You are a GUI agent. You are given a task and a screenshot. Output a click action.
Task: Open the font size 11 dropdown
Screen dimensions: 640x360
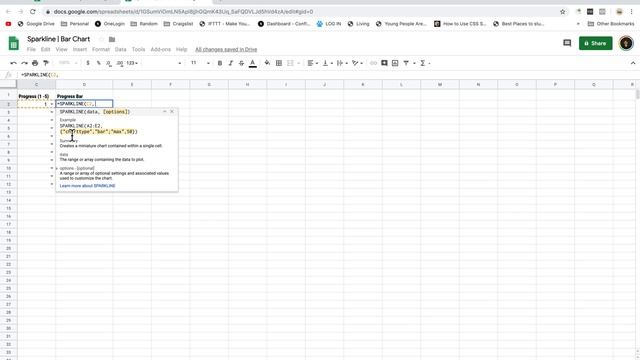(x=200, y=63)
